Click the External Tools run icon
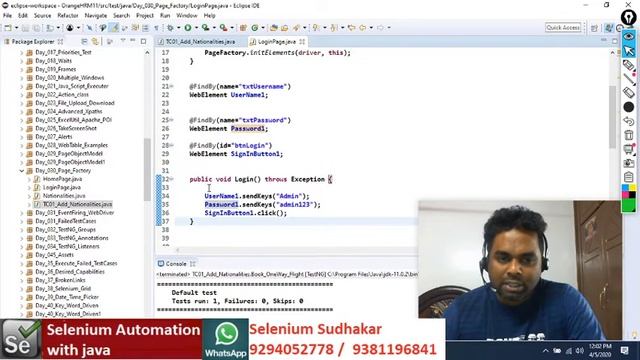Image resolution: width=640 pixels, height=360 pixels. click(x=223, y=28)
